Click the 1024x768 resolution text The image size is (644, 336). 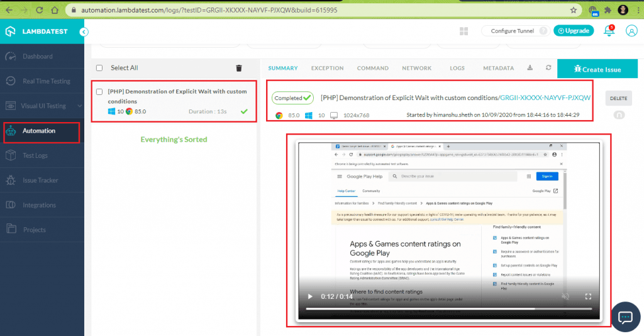(x=356, y=115)
